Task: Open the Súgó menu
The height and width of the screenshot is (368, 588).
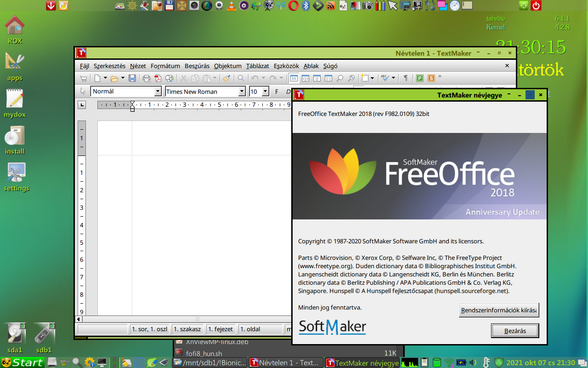Action: pyautogui.click(x=330, y=66)
